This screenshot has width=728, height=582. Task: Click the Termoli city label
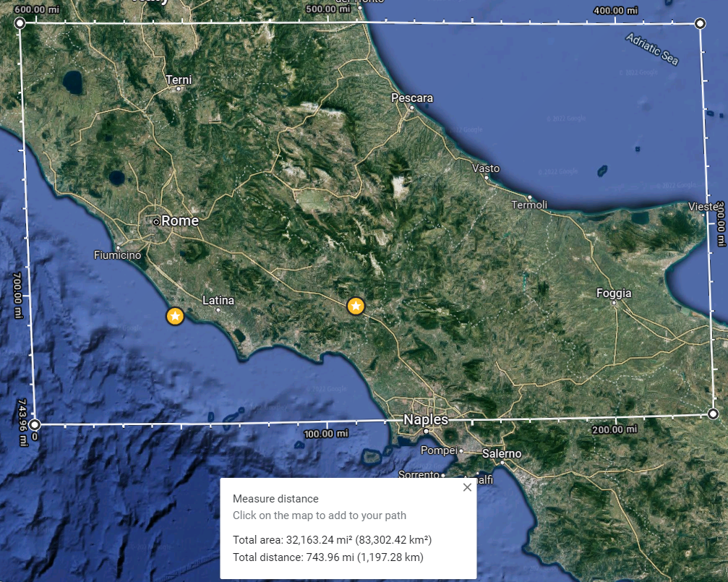(x=528, y=205)
